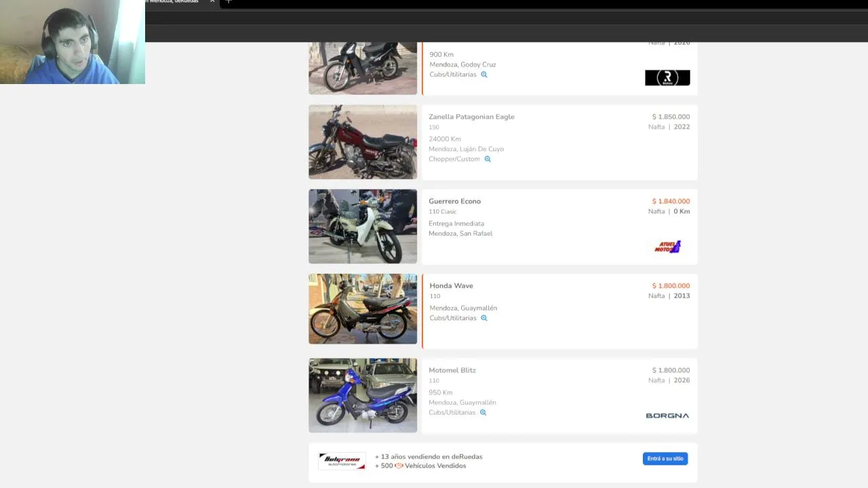Click the Motomel Blitz price $ 1.800.000
This screenshot has height=488, width=868.
pyautogui.click(x=671, y=370)
